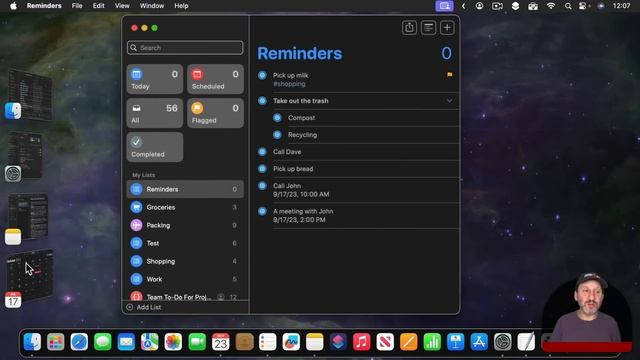
Task: Click the Apple menu logo
Action: [13, 6]
